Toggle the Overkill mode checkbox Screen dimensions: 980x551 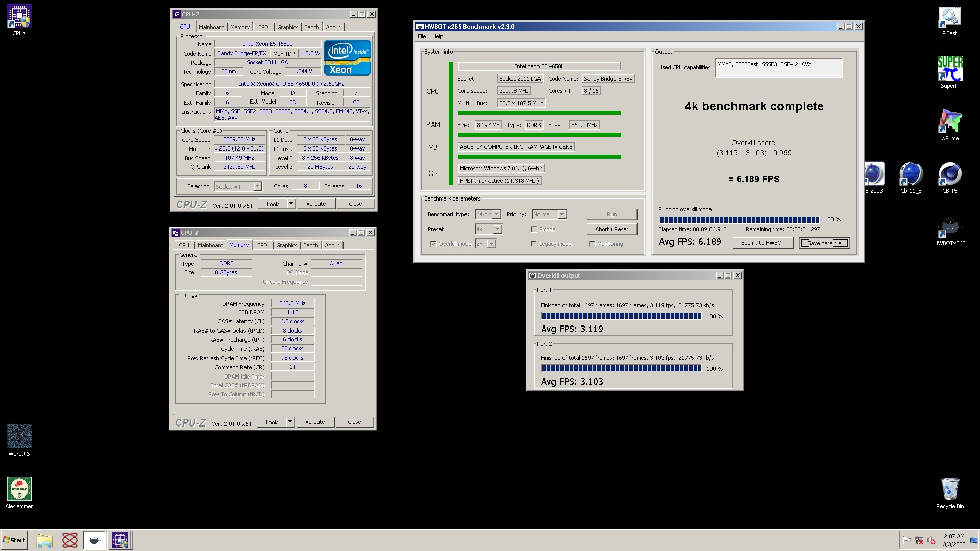click(433, 244)
